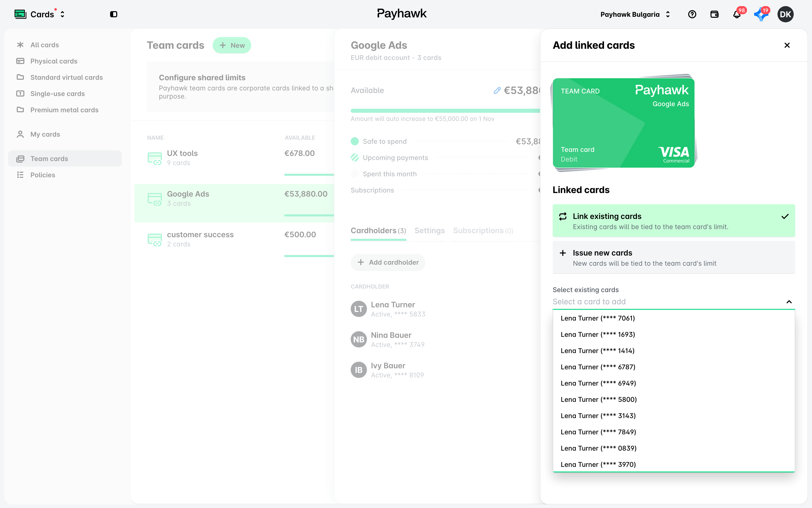Image resolution: width=812 pixels, height=508 pixels.
Task: Open My cards in the sidebar
Action: pyautogui.click(x=65, y=134)
